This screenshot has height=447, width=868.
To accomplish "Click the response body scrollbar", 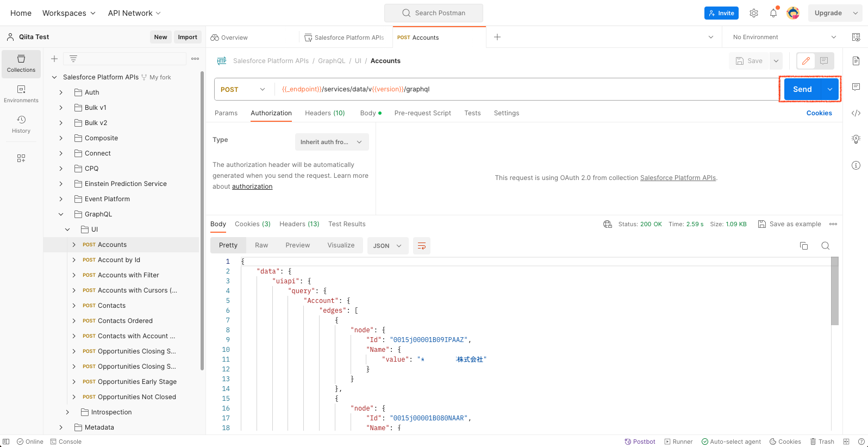I will (835, 291).
